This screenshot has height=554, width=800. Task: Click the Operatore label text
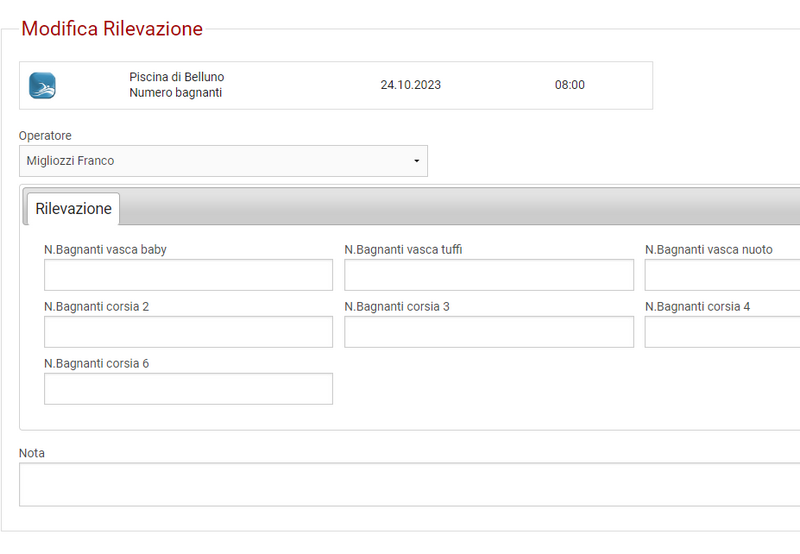[45, 136]
